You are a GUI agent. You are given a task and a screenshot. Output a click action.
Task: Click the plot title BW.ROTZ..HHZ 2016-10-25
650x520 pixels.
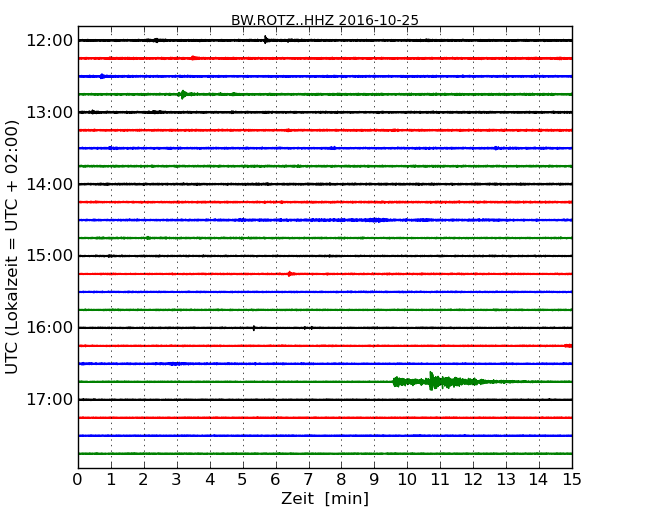pos(325,20)
